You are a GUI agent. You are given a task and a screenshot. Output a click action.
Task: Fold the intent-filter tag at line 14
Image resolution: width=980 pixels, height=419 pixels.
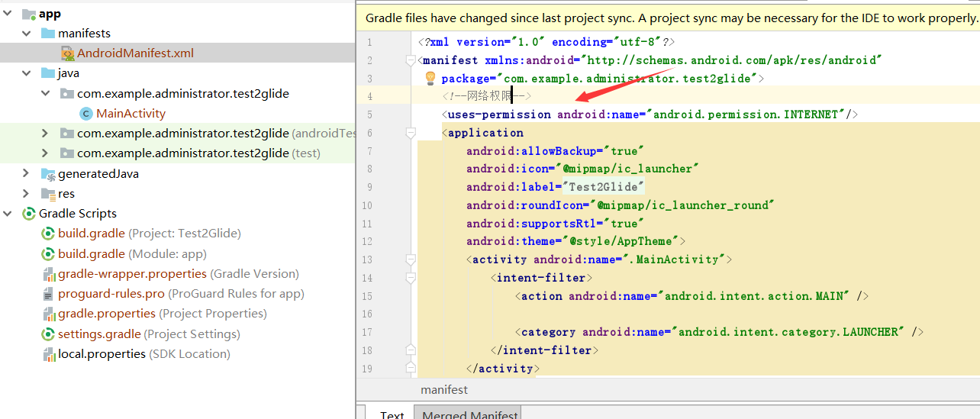(x=411, y=278)
